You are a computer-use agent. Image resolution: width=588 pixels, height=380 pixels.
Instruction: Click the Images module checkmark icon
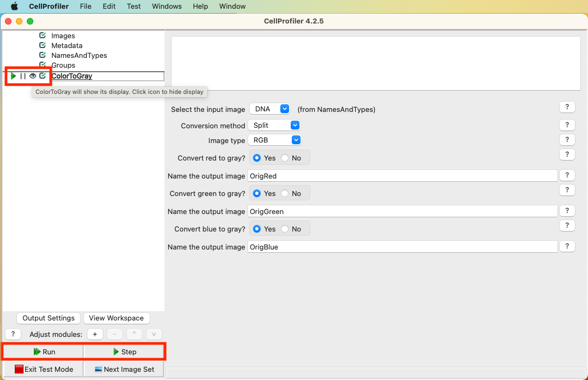coord(43,35)
